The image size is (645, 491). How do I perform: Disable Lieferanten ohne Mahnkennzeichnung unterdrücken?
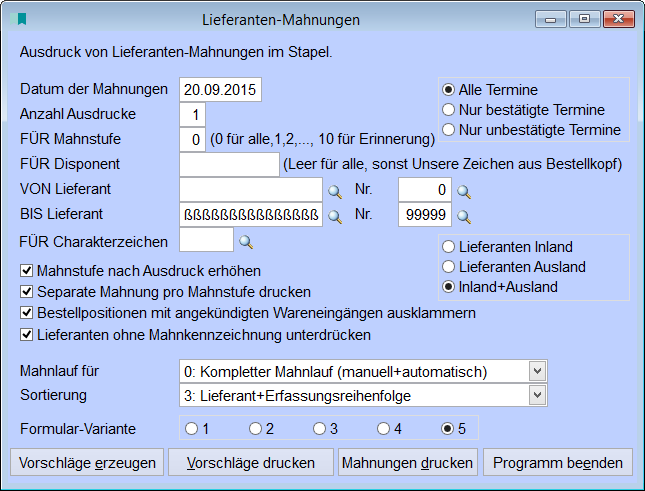click(x=27, y=334)
